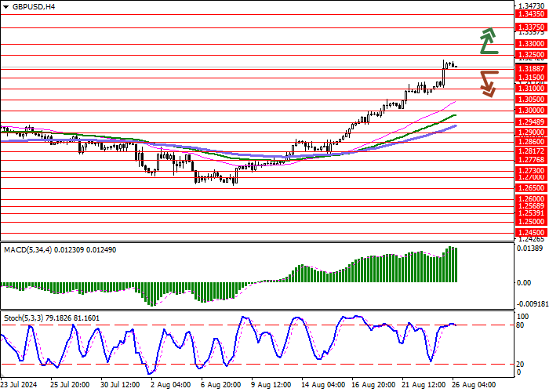549x392 pixels.
Task: Open the dropdown arrow beside GBPUSD,H4
Action: click(x=6, y=7)
